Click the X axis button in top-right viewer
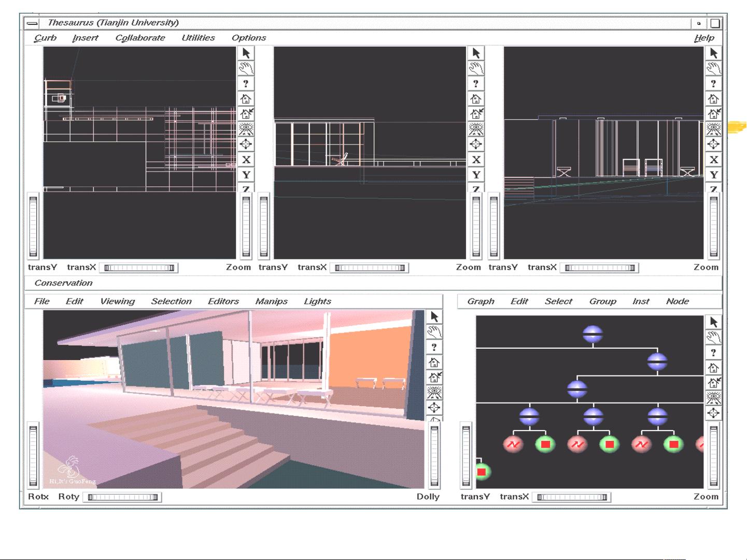Image resolution: width=747 pixels, height=560 pixels. [713, 160]
